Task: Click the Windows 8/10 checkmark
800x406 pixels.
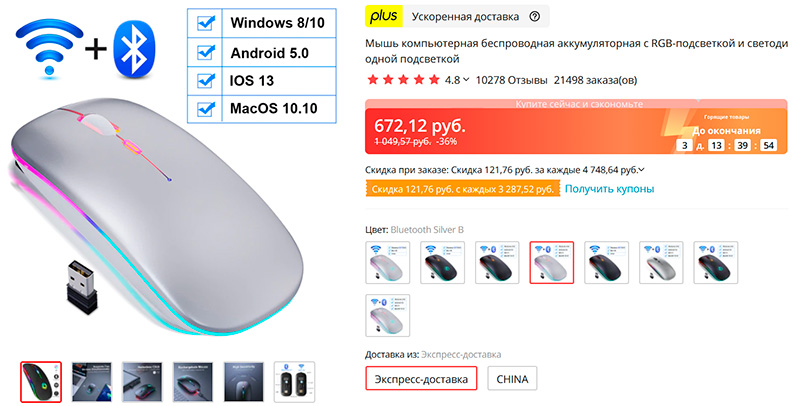Action: click(x=206, y=23)
